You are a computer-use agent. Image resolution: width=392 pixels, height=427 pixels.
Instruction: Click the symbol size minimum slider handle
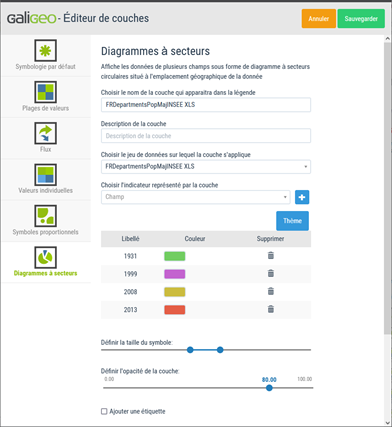click(190, 350)
